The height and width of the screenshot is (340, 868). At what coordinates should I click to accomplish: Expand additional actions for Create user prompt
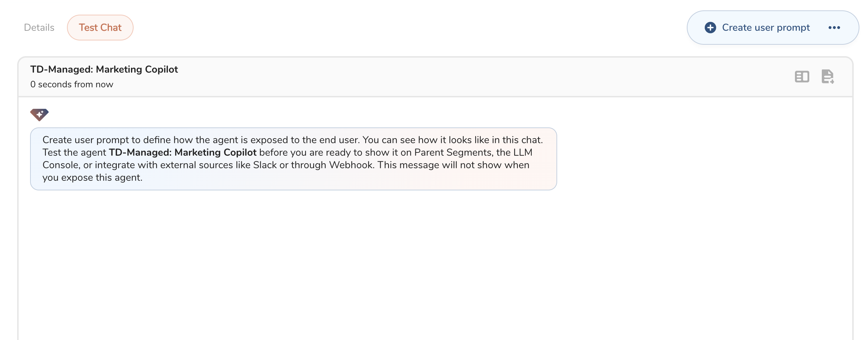835,27
